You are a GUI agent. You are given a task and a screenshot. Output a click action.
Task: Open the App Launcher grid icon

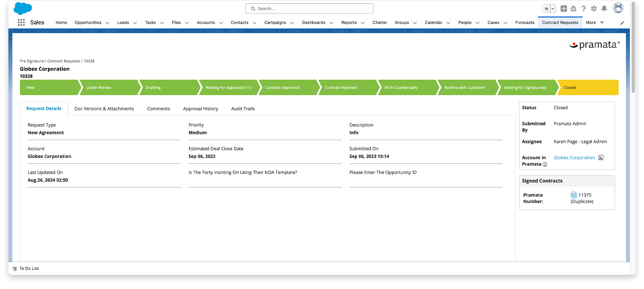click(21, 22)
